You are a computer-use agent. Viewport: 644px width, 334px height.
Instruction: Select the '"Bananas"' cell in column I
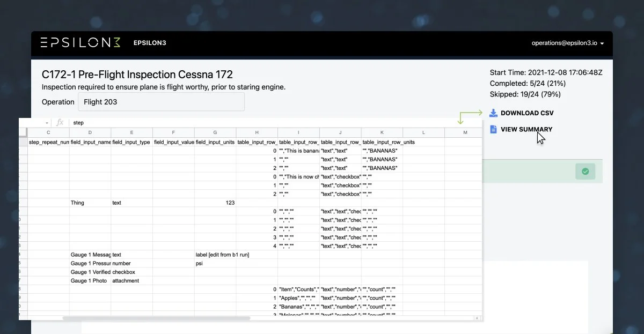[x=299, y=307]
